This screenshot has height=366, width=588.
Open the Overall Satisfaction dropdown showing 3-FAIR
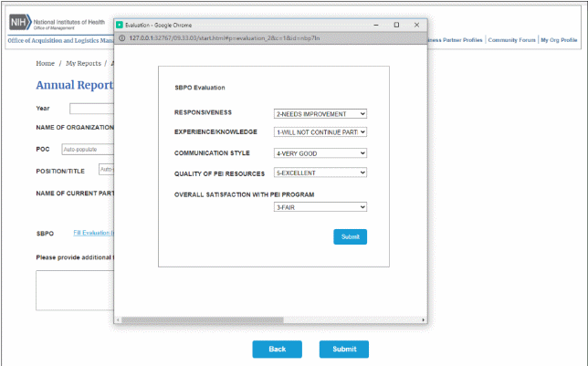(320, 207)
